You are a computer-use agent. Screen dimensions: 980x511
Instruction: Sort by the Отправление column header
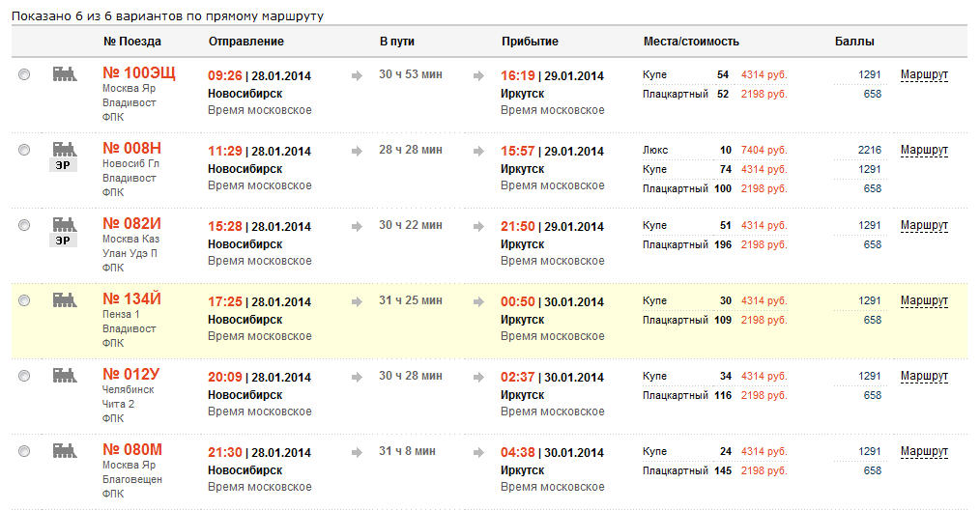[245, 42]
